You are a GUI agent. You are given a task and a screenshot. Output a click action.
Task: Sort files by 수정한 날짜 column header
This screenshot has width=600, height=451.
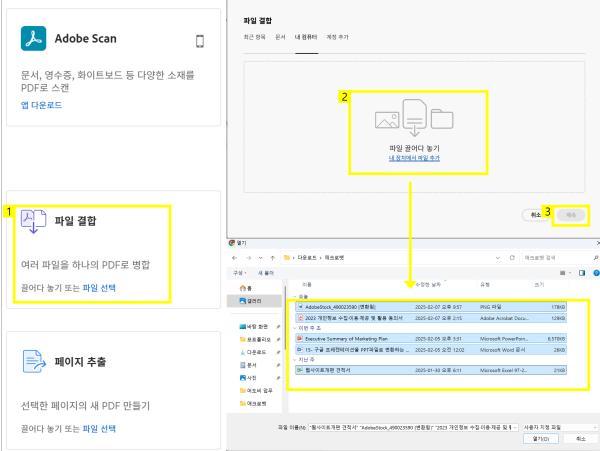(428, 285)
